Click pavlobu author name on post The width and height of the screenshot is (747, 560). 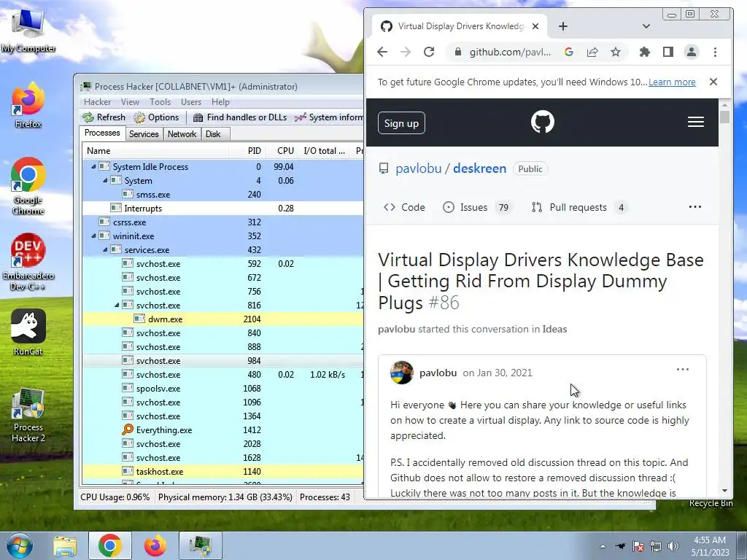[x=438, y=373]
